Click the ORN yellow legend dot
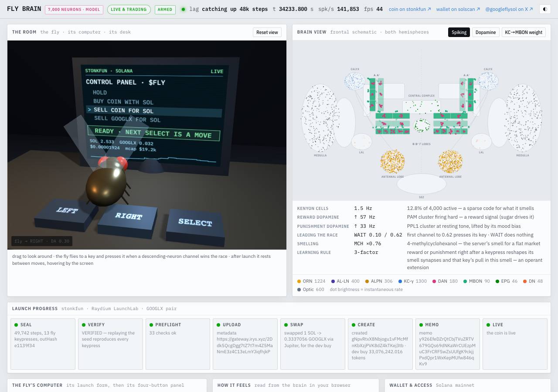The height and width of the screenshot is (392, 558). 299,281
